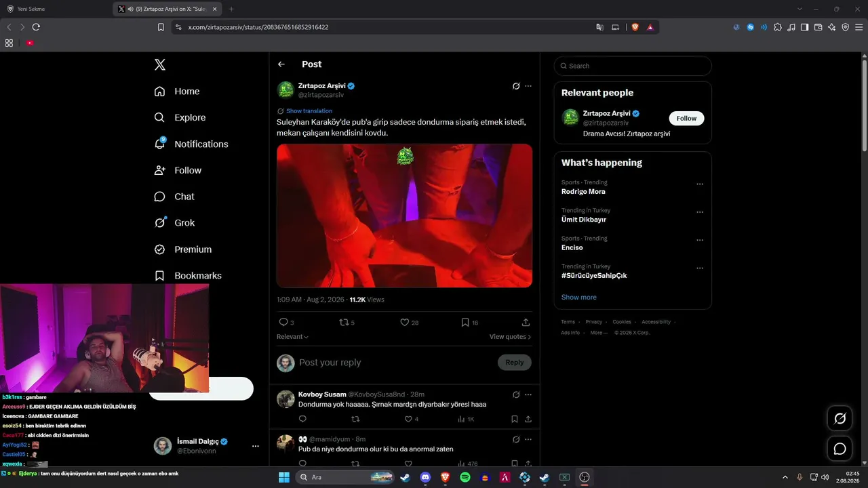This screenshot has height=488, width=868.
Task: Open Spotify from the taskbar
Action: (x=465, y=477)
